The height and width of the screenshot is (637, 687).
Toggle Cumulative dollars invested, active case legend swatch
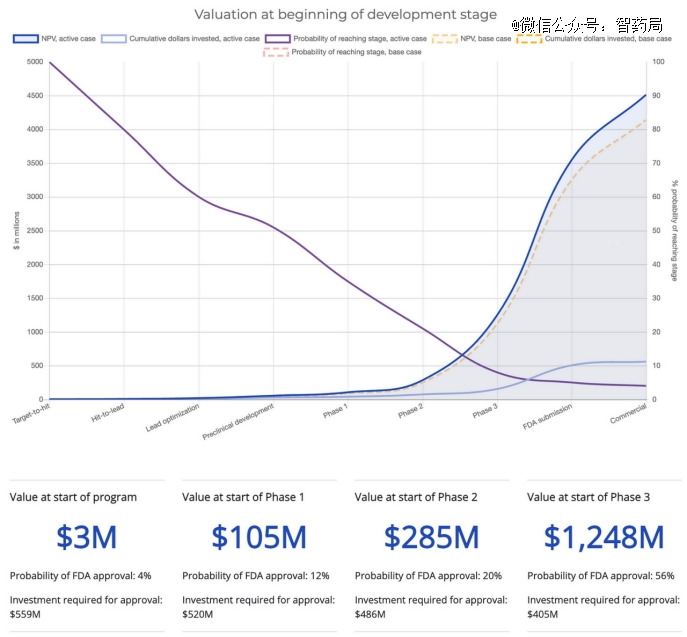coord(113,39)
